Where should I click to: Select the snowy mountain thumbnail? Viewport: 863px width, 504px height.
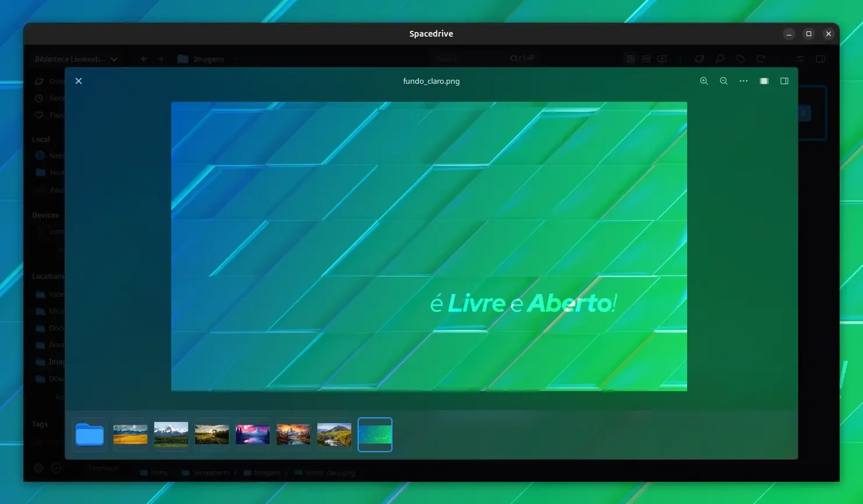click(171, 435)
